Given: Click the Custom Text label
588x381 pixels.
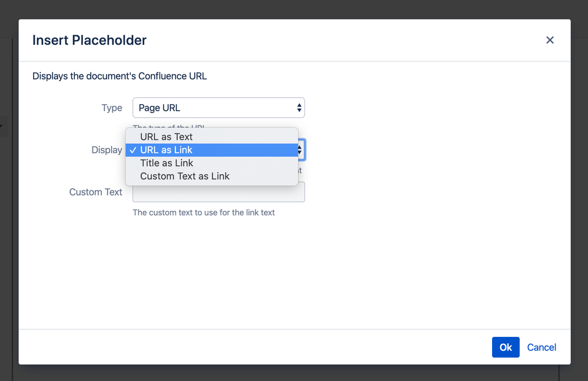Looking at the screenshot, I should pos(95,192).
